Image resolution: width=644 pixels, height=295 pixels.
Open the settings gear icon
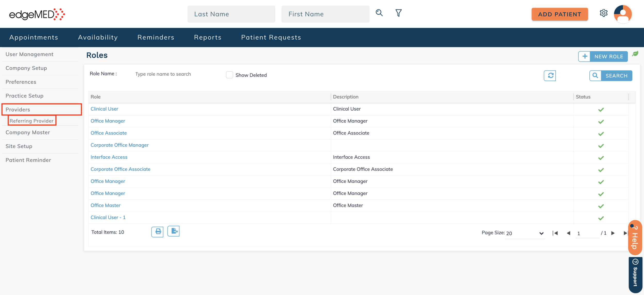point(603,13)
